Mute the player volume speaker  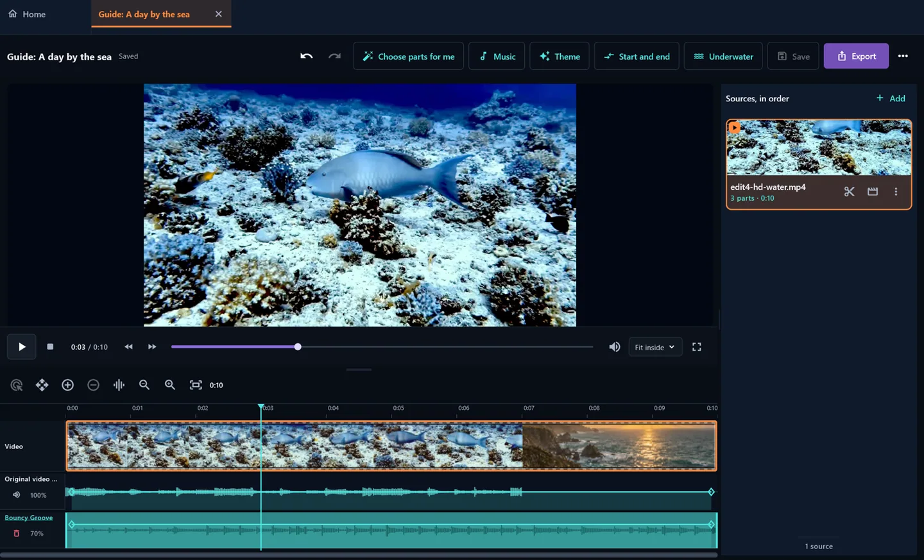pyautogui.click(x=615, y=347)
